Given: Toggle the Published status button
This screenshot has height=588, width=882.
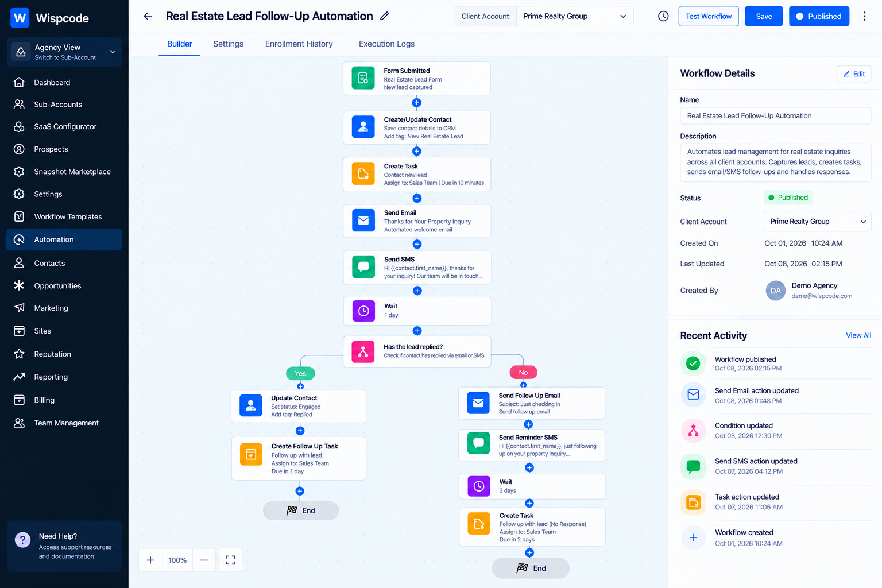Looking at the screenshot, I should click(x=819, y=16).
